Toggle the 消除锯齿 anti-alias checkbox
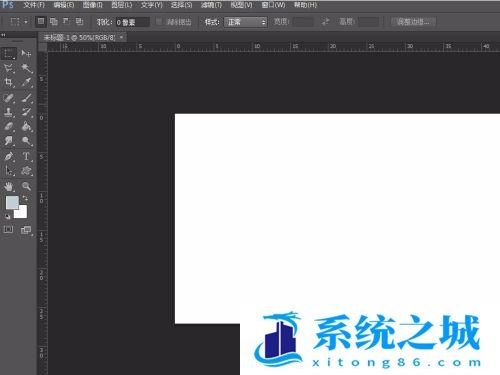This screenshot has height=375, width=500. coord(159,22)
